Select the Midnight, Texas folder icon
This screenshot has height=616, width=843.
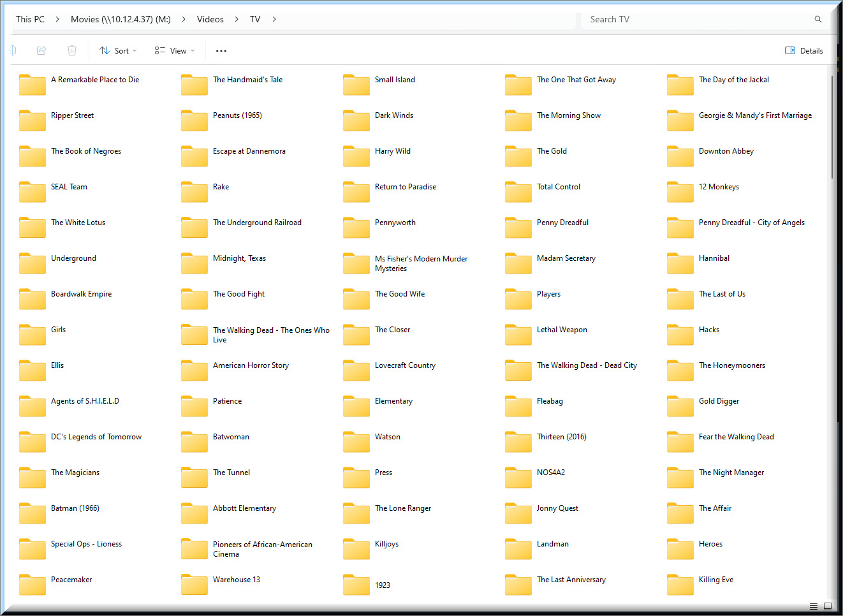[x=194, y=263]
